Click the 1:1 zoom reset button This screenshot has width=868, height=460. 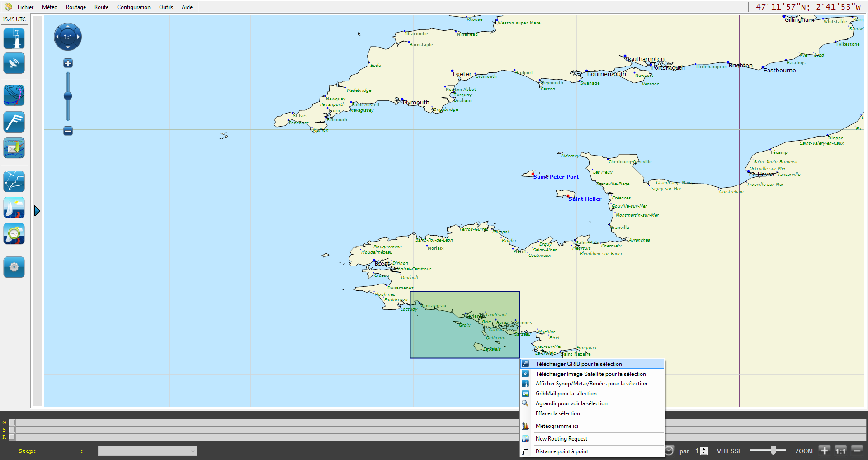(x=840, y=451)
